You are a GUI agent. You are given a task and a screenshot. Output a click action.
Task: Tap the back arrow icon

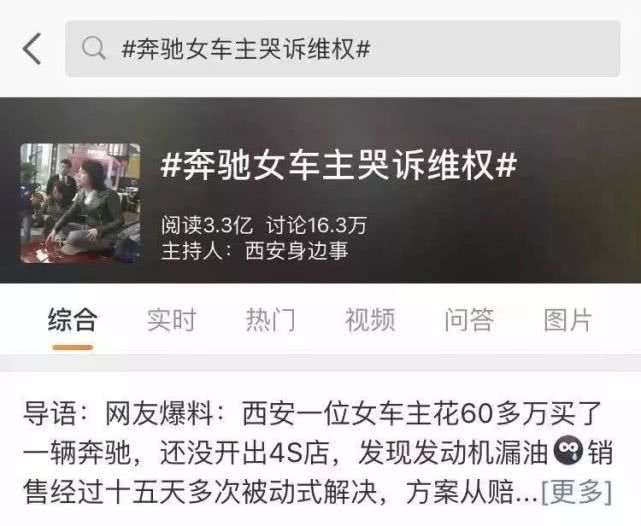point(32,49)
